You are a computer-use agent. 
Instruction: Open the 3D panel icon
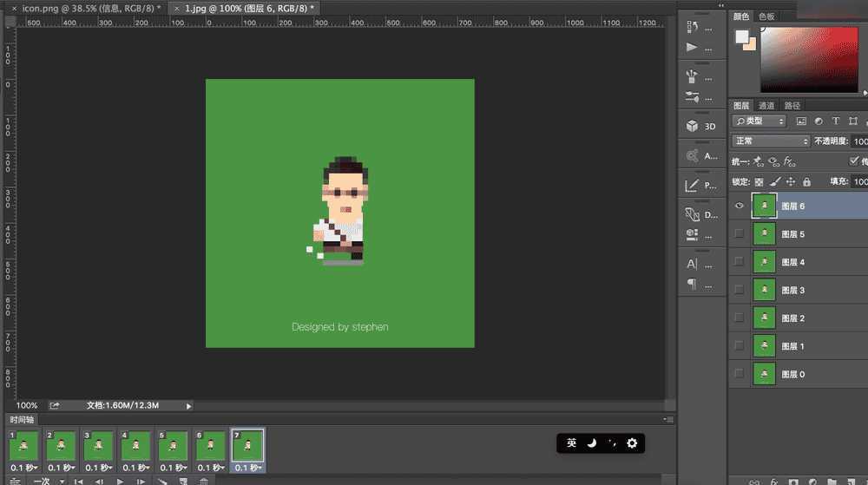click(x=692, y=126)
